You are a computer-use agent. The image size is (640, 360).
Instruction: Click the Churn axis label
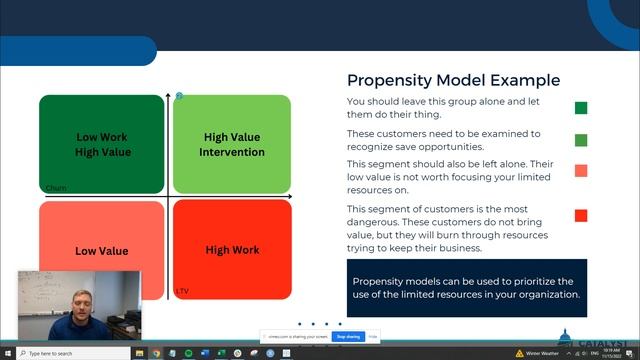[x=56, y=188]
